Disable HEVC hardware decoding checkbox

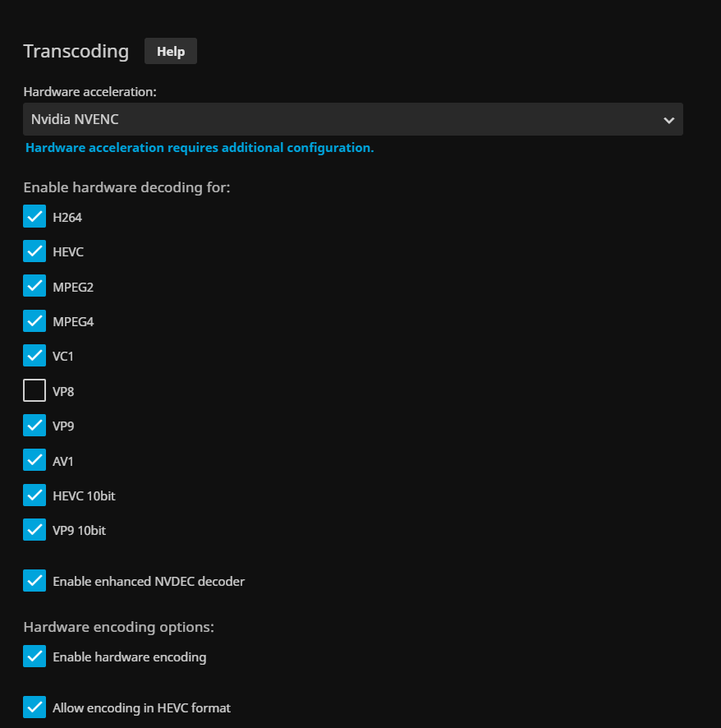(34, 251)
